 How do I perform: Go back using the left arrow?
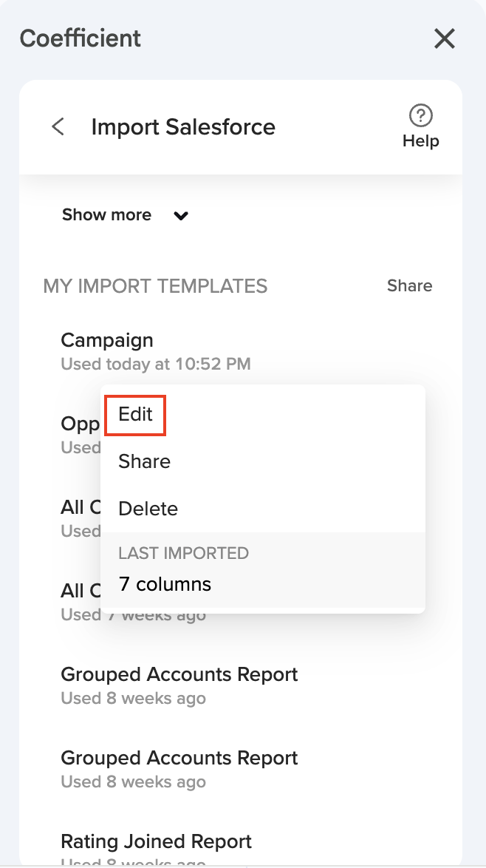(x=58, y=126)
